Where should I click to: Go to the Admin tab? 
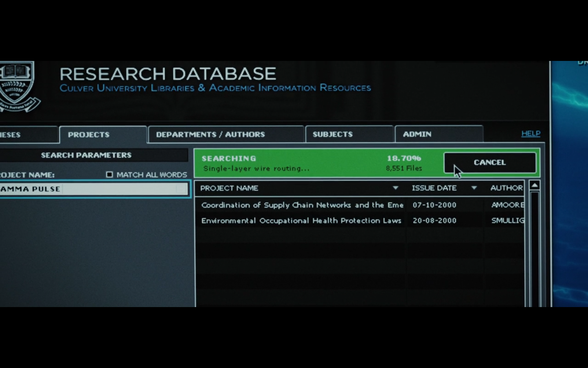point(417,135)
